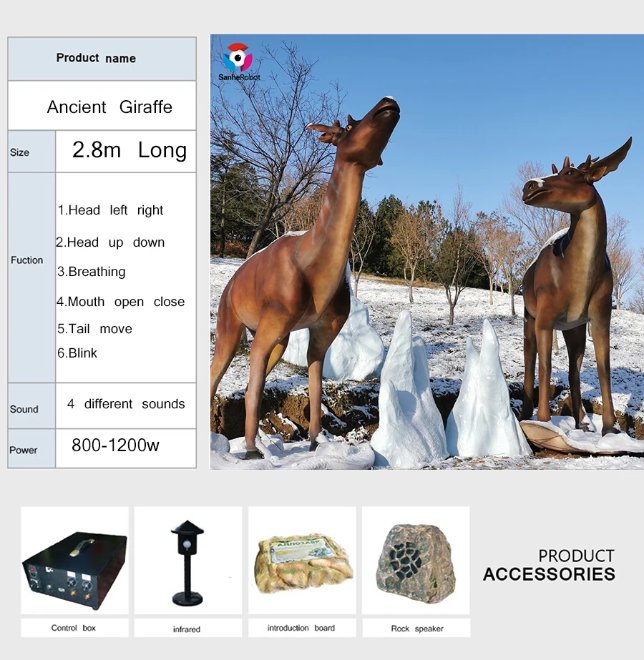The image size is (644, 660).
Task: Click the 2.8m Long size value
Action: point(130,150)
